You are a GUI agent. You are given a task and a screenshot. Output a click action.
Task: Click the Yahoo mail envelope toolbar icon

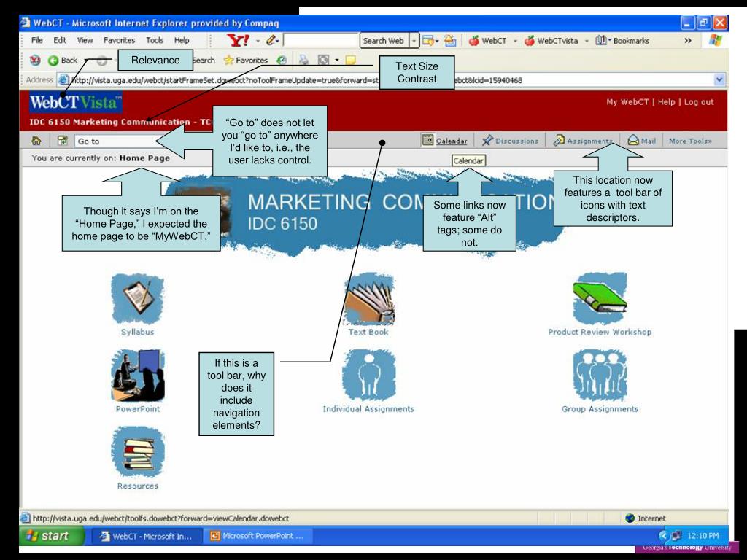450,41
